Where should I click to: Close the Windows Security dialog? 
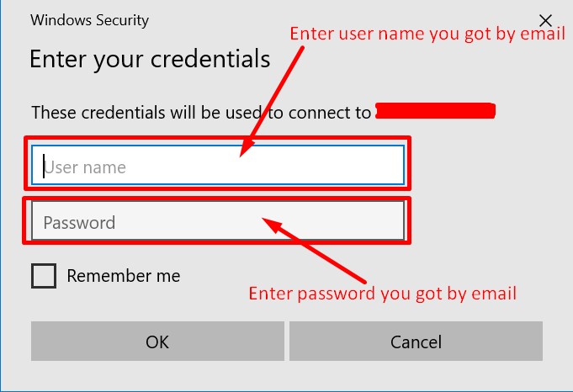(x=546, y=20)
